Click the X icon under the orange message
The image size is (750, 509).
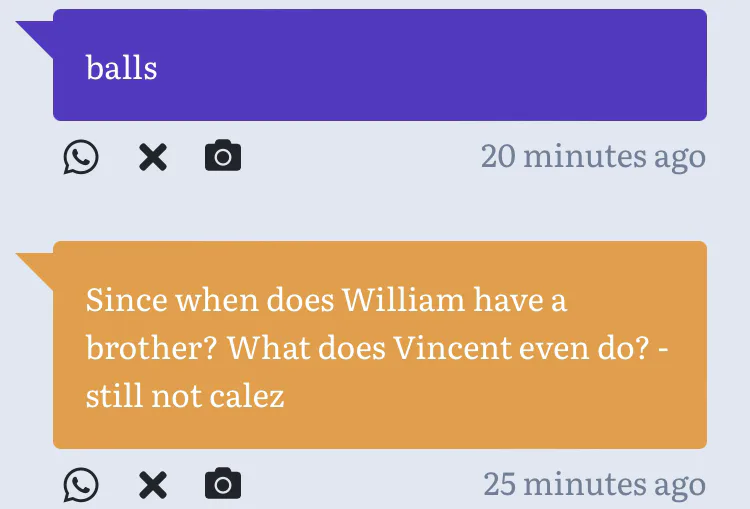tap(152, 485)
